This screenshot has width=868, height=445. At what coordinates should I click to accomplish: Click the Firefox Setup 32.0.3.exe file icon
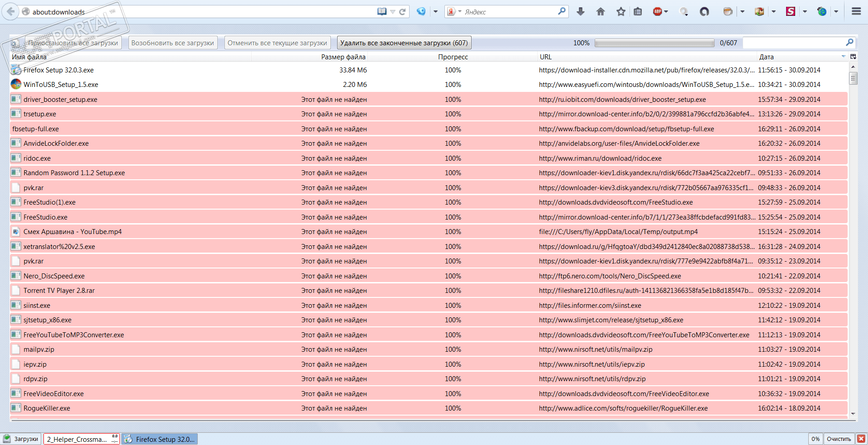(x=16, y=70)
